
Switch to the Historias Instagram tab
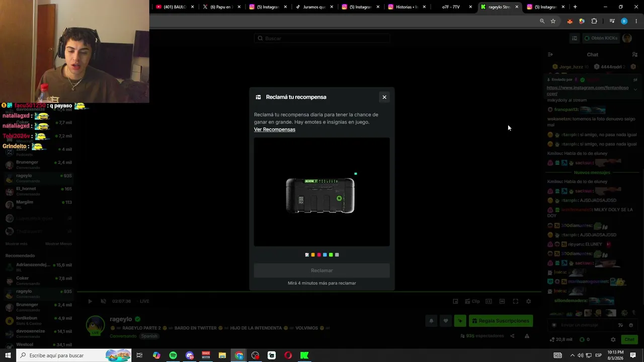(x=406, y=7)
